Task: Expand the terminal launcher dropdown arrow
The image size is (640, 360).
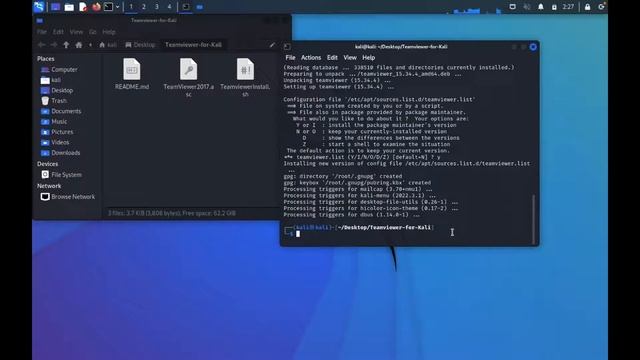Action: (x=118, y=7)
